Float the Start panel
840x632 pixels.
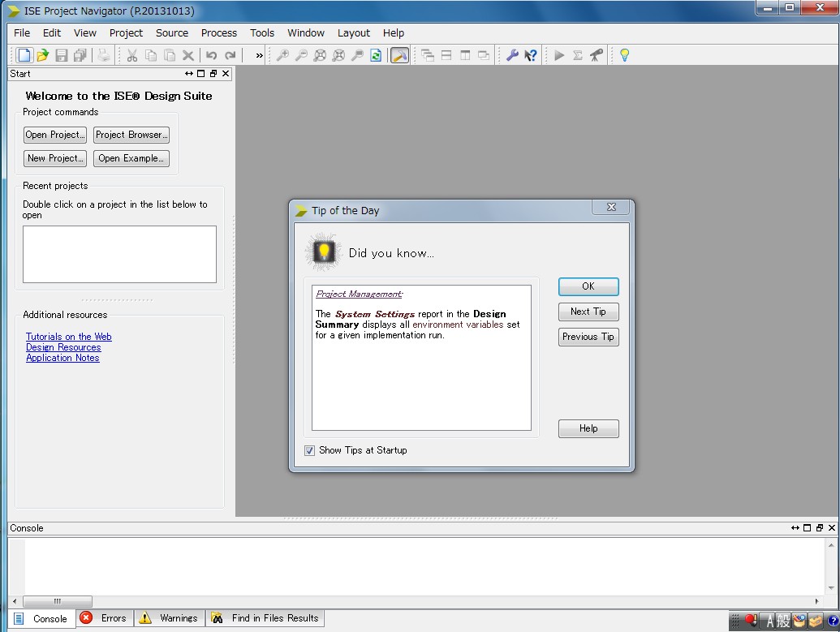[x=213, y=73]
